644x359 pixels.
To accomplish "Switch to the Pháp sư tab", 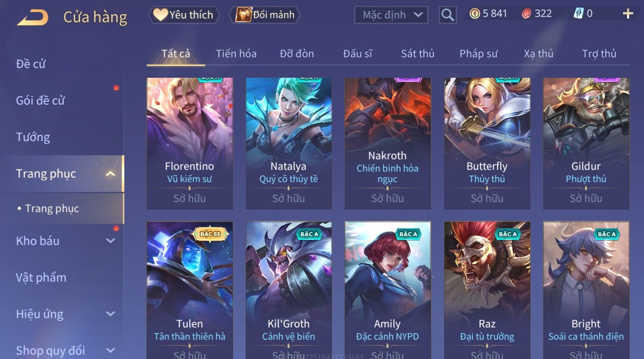I will 478,54.
